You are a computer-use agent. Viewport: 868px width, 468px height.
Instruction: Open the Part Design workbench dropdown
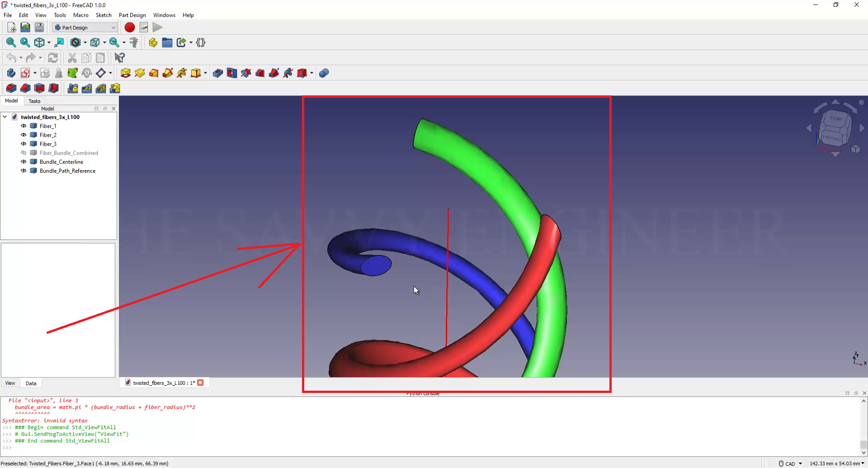85,28
